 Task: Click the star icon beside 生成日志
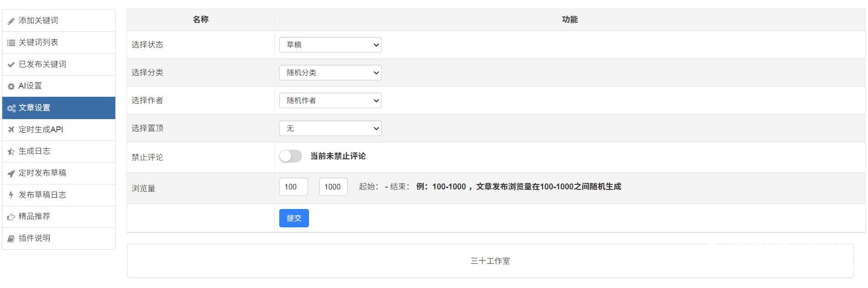coord(11,152)
